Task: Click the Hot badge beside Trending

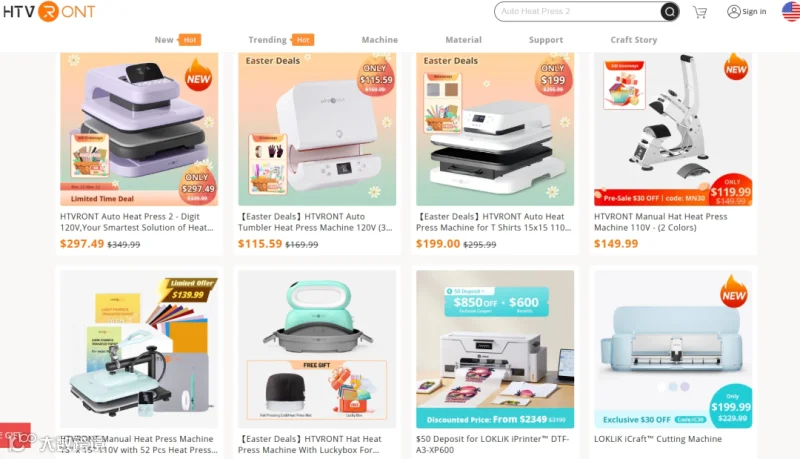Action: click(303, 40)
